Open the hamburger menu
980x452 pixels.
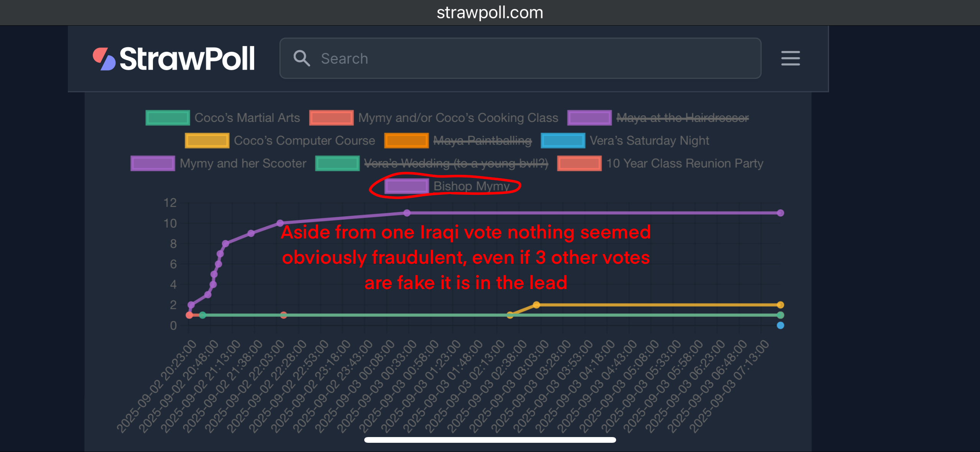[790, 59]
